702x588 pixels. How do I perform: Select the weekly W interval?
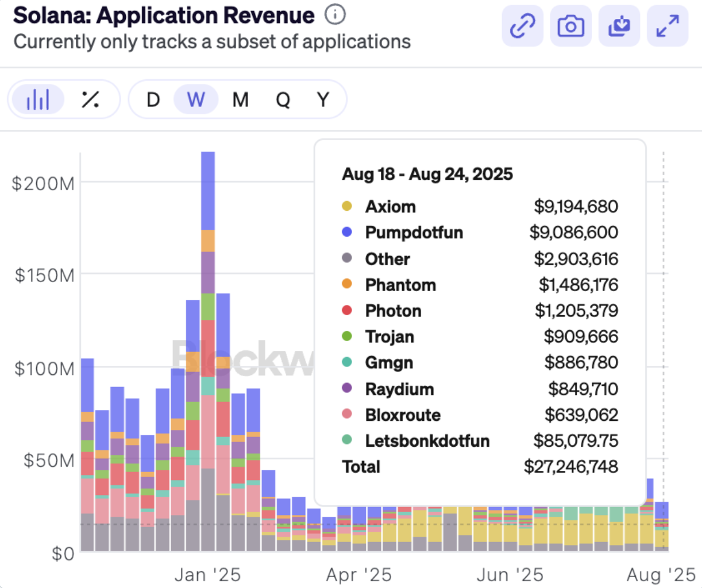pyautogui.click(x=196, y=99)
